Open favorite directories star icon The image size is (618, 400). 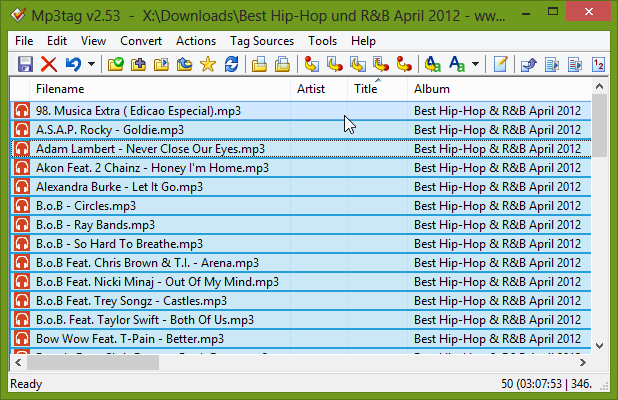pos(208,64)
